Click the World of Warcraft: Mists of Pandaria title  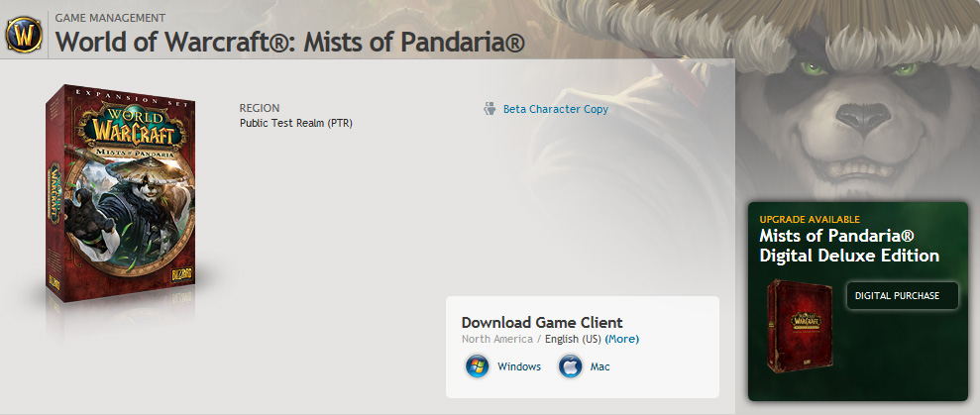289,44
